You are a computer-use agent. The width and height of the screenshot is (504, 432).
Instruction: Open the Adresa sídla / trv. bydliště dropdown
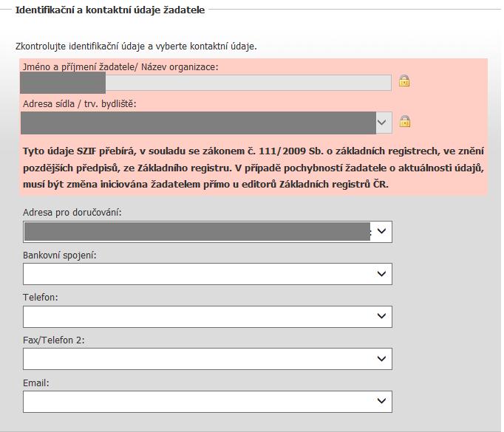coord(206,123)
